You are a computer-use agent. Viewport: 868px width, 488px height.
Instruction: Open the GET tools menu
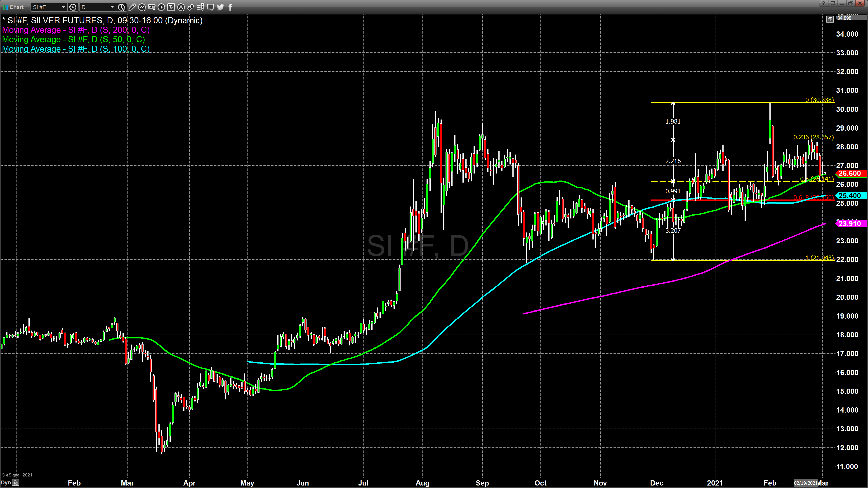tap(152, 7)
